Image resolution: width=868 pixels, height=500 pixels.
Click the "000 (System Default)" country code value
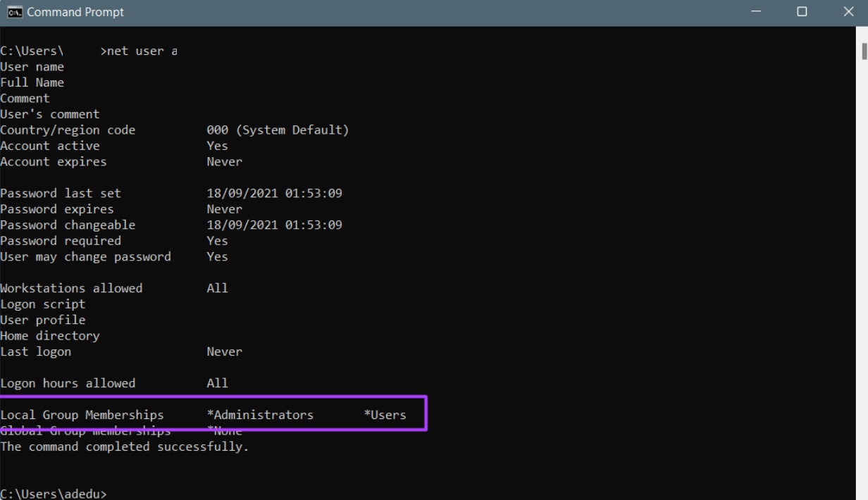coord(278,130)
